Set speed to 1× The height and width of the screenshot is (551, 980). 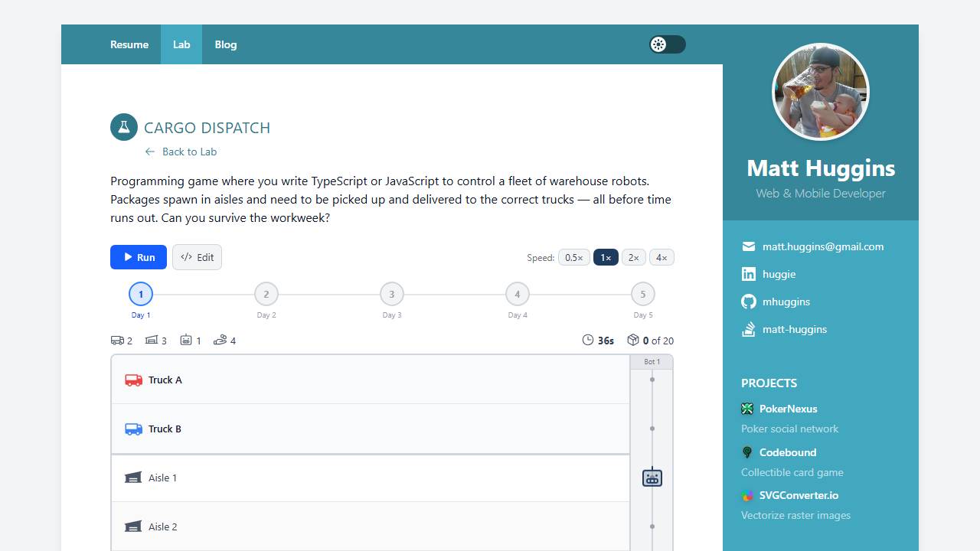point(606,257)
